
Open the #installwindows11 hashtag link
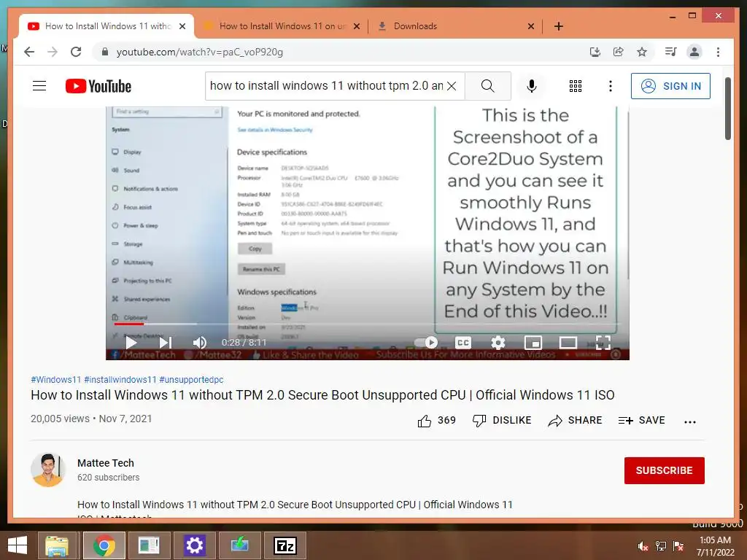tap(120, 379)
